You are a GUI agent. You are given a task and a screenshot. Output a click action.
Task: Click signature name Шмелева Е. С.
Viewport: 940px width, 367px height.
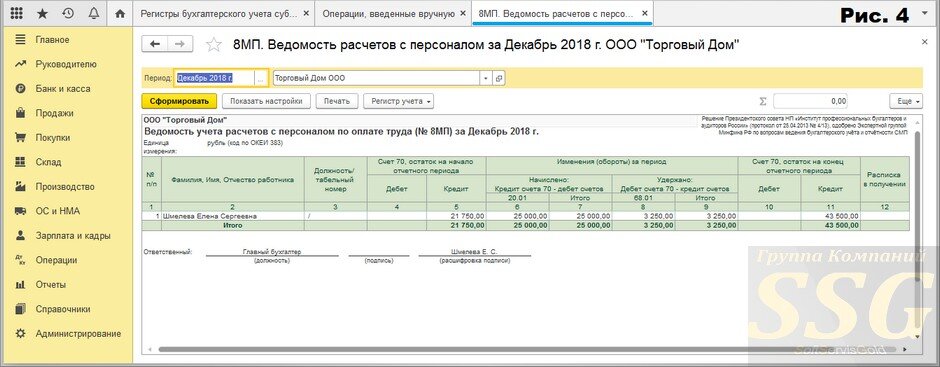[474, 252]
